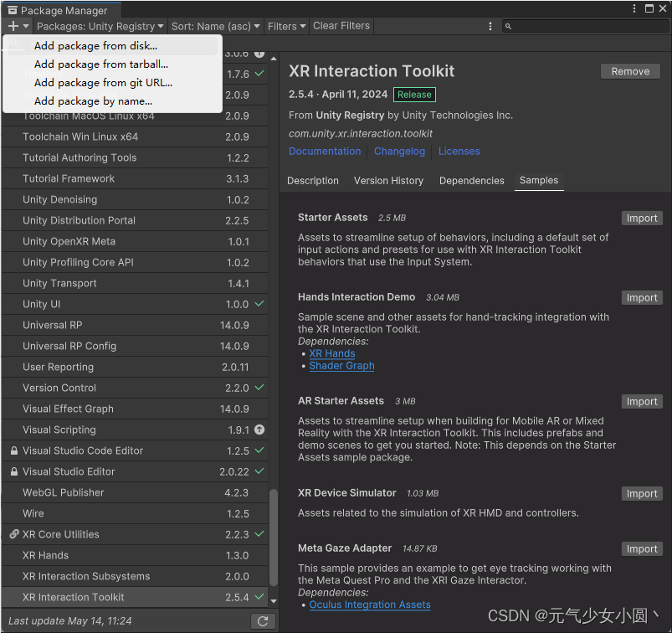Screen dimensions: 672x633
Task: Click scroll-up arrow of package list
Action: pyautogui.click(x=274, y=59)
